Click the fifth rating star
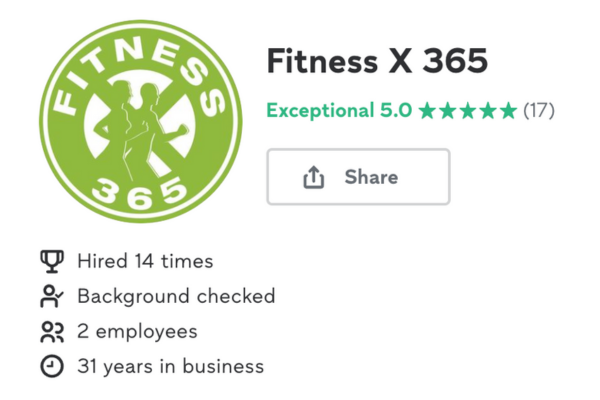The image size is (600, 400). (508, 110)
